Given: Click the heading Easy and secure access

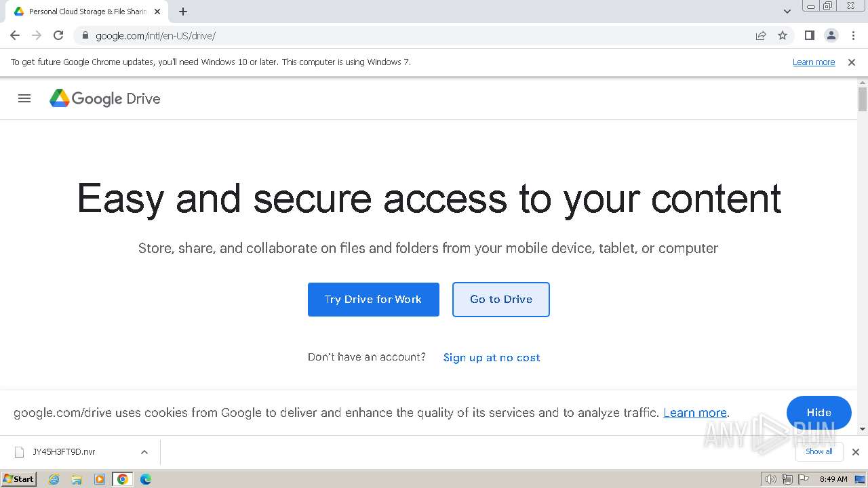Looking at the screenshot, I should pos(429,199).
